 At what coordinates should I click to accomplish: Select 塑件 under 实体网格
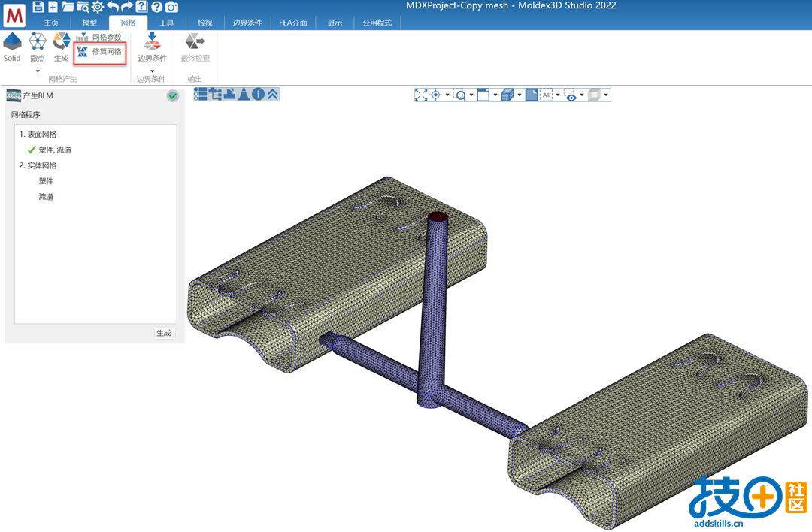pyautogui.click(x=46, y=181)
